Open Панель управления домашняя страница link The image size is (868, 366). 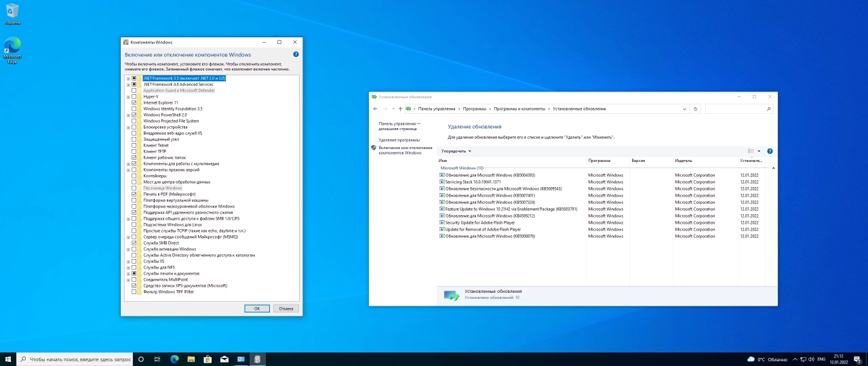click(x=399, y=126)
